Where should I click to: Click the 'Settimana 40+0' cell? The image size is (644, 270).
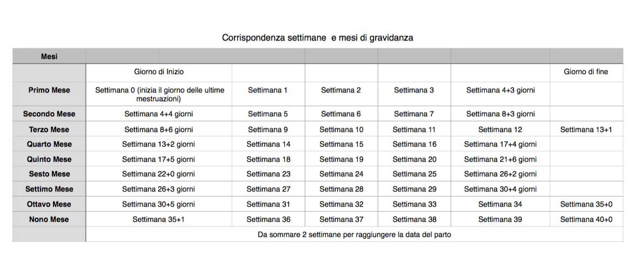point(586,220)
